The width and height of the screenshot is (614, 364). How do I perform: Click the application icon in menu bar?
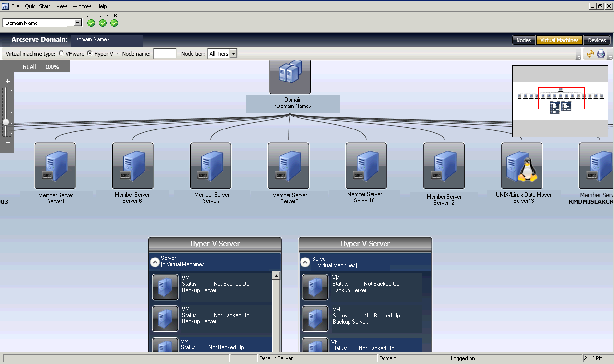point(6,6)
